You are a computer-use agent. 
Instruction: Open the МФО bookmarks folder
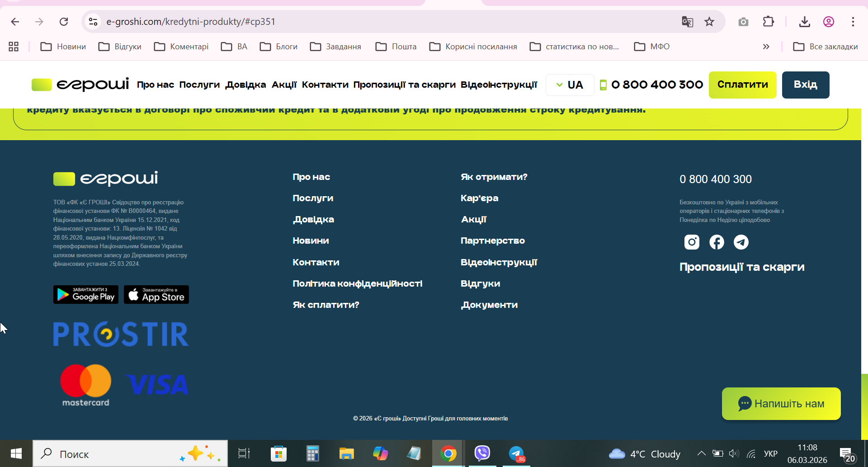[x=652, y=47]
